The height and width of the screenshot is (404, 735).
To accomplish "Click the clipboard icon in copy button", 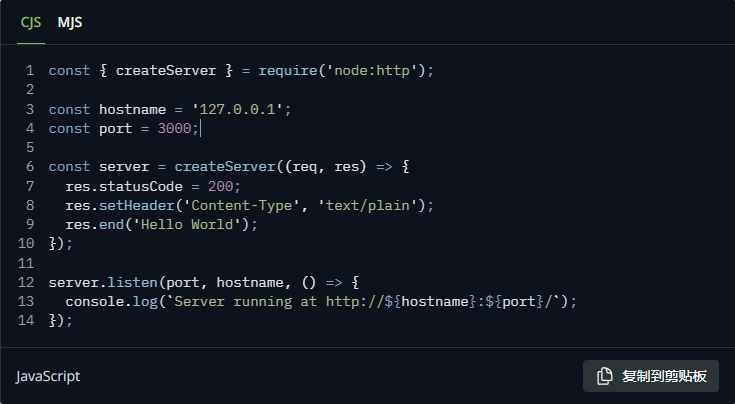I will pos(605,376).
